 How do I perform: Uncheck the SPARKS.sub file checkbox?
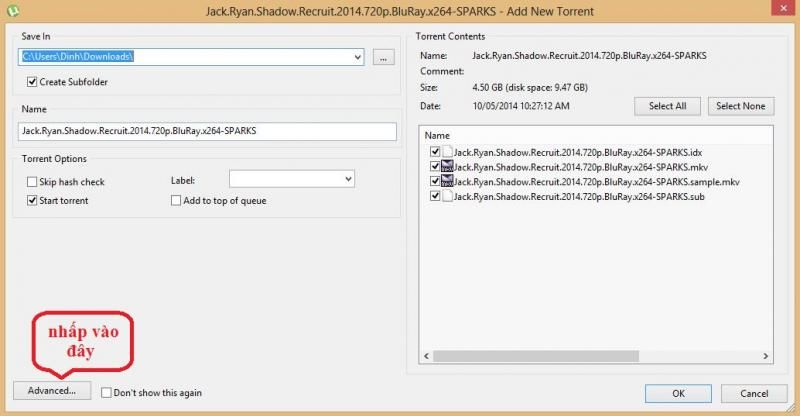click(x=435, y=196)
